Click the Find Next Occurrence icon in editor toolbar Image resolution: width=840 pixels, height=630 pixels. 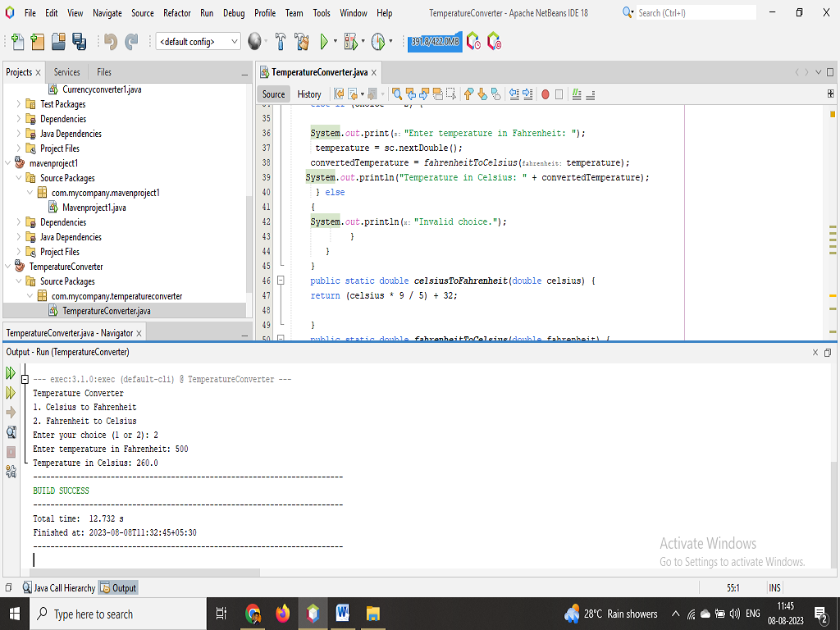(x=424, y=94)
